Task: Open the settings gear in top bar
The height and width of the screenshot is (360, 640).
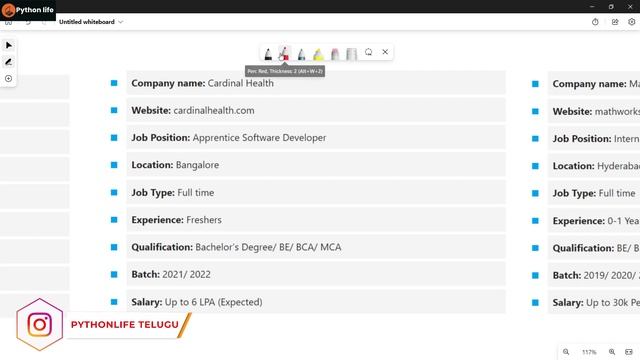Action: pyautogui.click(x=631, y=22)
